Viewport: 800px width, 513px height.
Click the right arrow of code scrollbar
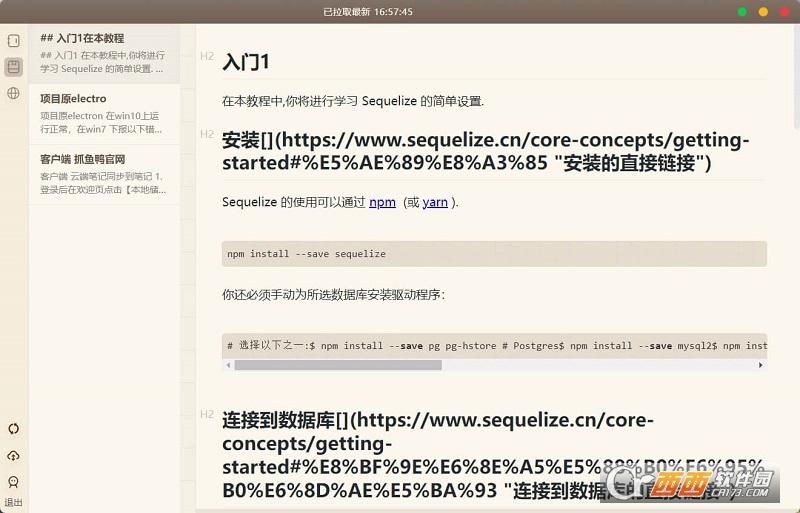pyautogui.click(x=760, y=365)
